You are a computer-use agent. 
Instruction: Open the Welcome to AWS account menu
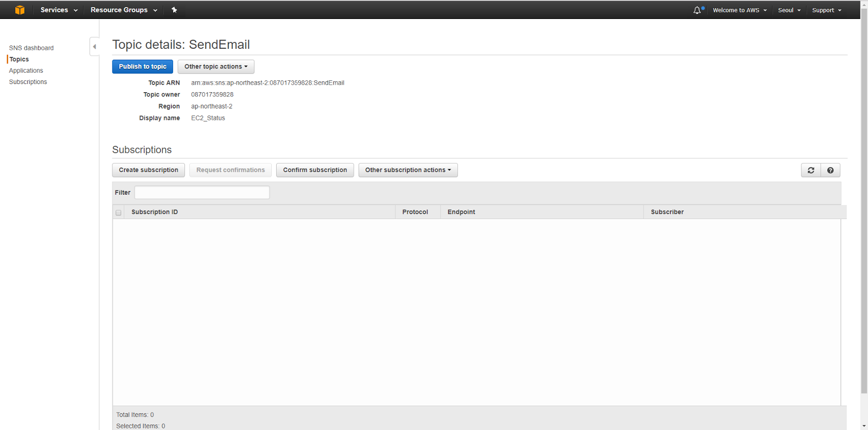pos(739,10)
